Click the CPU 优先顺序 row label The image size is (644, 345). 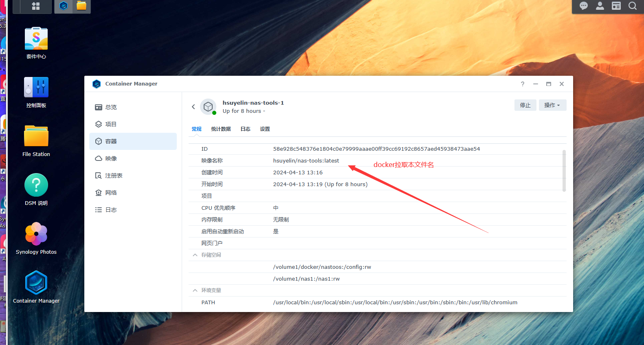click(218, 208)
